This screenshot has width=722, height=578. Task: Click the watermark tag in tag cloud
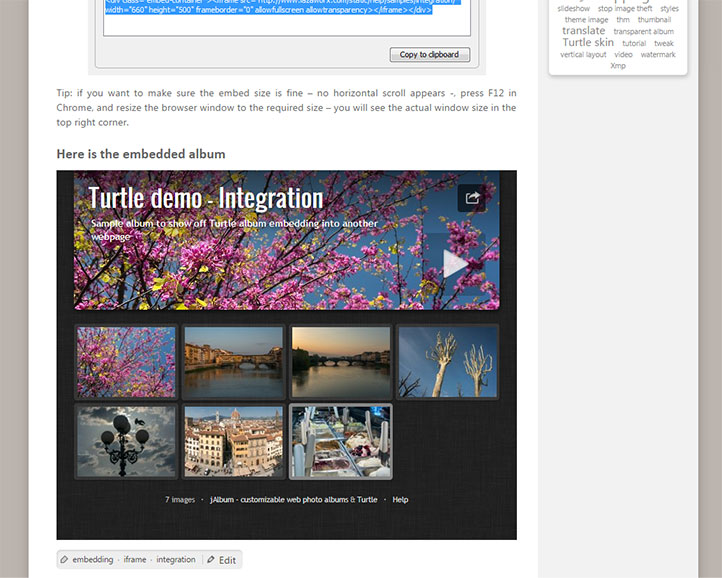point(658,55)
